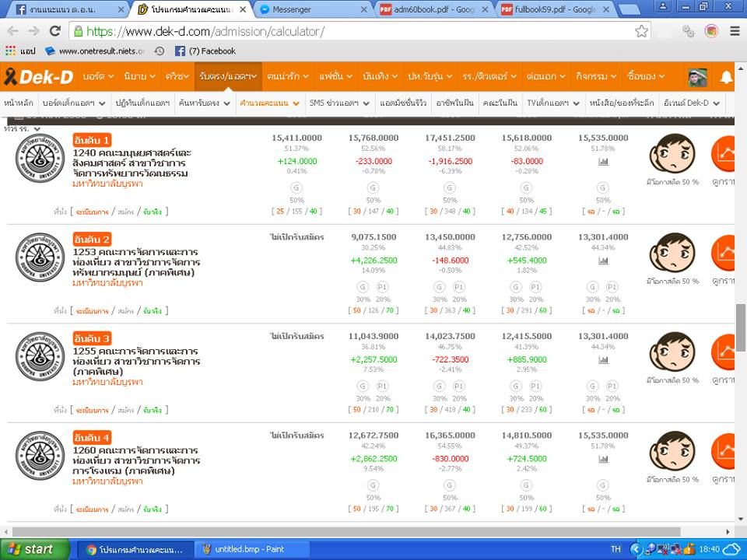
Task: Click bookmark star in address bar
Action: tap(641, 31)
